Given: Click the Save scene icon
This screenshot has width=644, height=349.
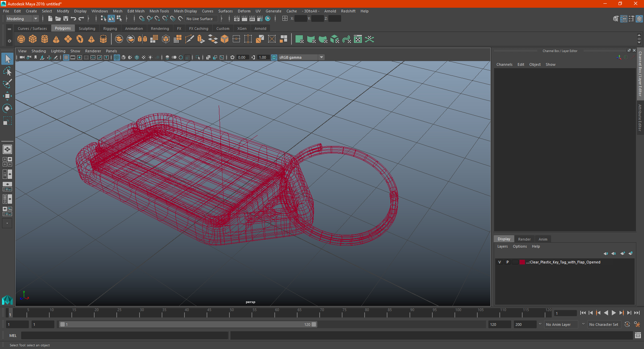Looking at the screenshot, I should point(66,19).
